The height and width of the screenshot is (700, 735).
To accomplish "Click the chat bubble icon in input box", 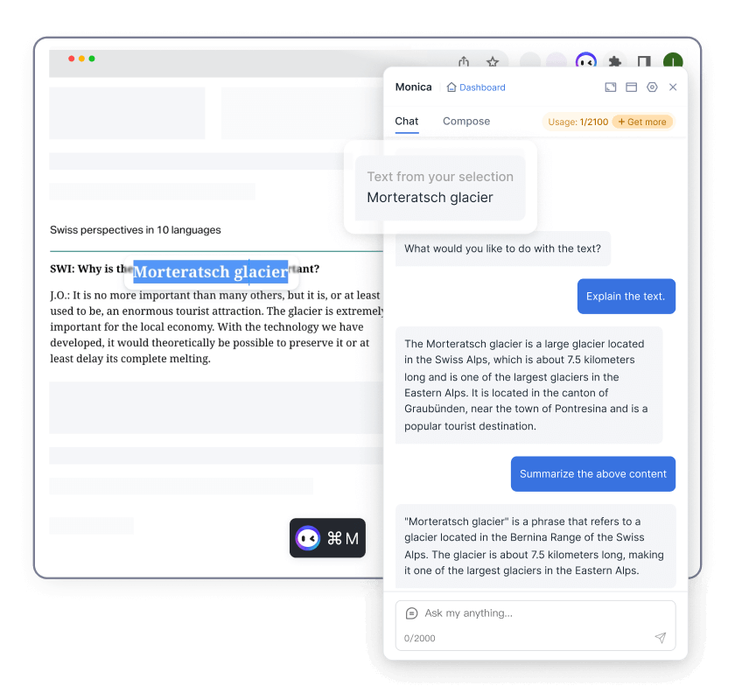I will [x=411, y=612].
